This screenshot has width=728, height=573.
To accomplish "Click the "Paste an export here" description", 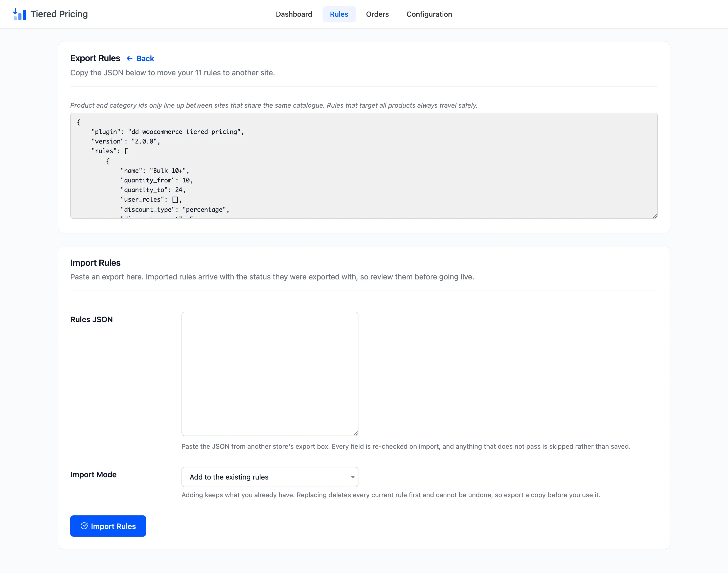I will 272,277.
